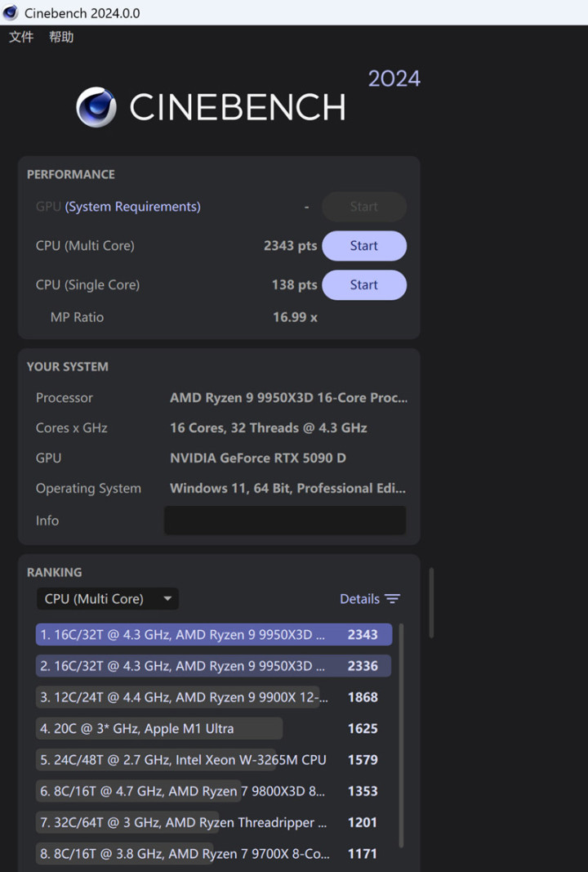Click the Cinebench sphere logo
This screenshot has height=872, width=588.
(x=96, y=107)
